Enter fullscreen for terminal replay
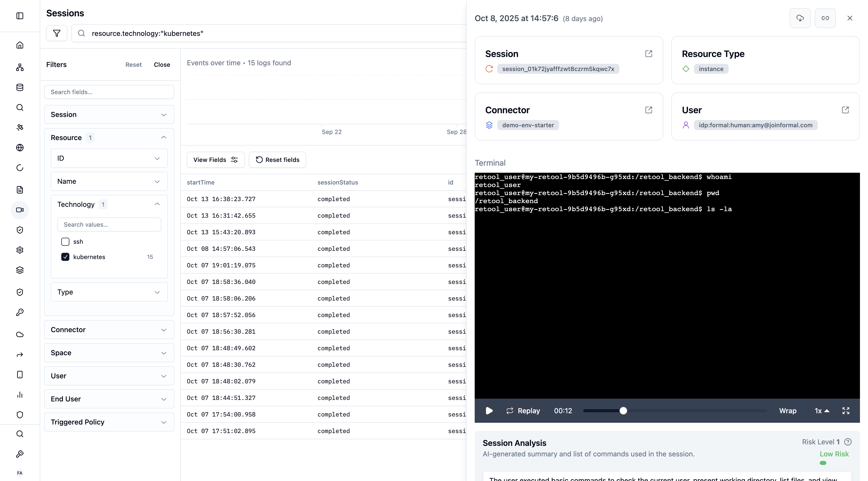Image resolution: width=868 pixels, height=481 pixels. 846,411
